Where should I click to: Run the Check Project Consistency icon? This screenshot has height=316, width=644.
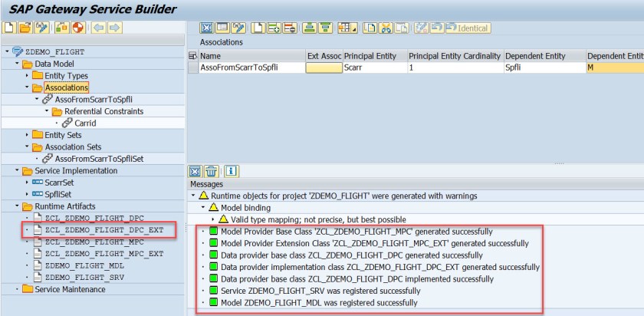62,28
